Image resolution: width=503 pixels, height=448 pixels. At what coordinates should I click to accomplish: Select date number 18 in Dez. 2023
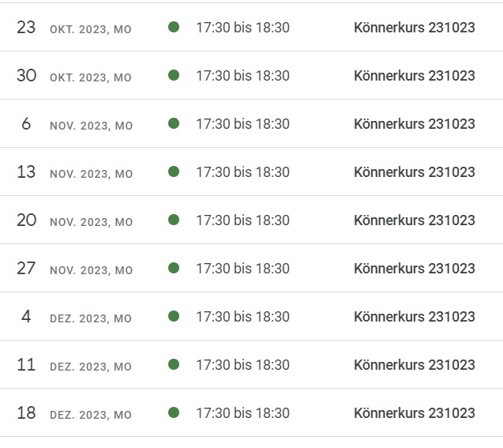(x=26, y=413)
